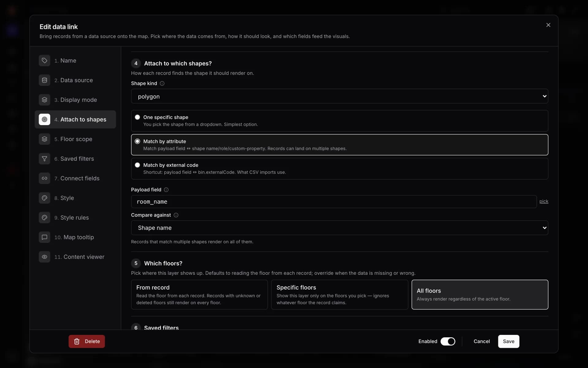Go to step 9. Style rules
Image resolution: width=588 pixels, height=368 pixels.
pos(75,217)
